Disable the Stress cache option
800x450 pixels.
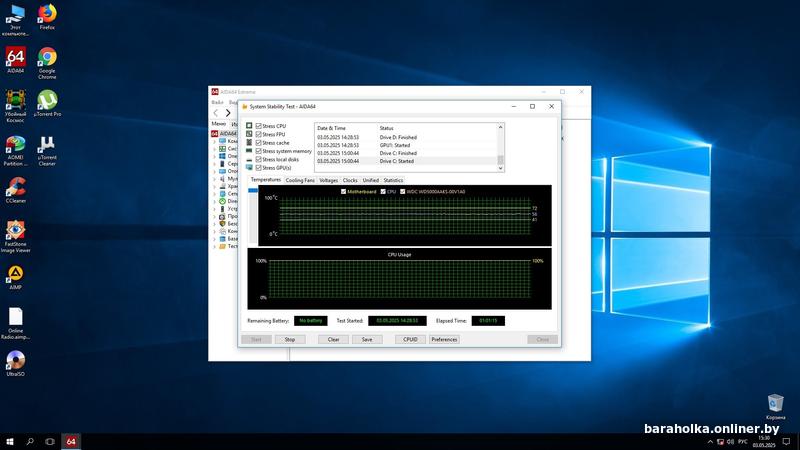tap(259, 143)
